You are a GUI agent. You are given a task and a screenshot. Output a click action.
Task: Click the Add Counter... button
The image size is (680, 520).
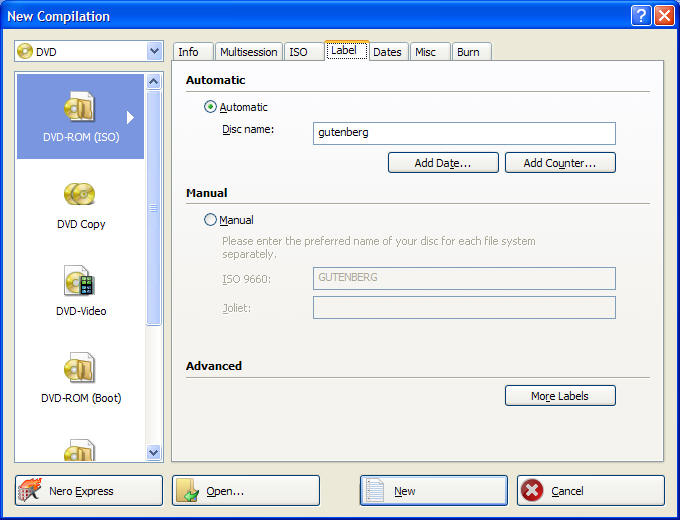coord(560,163)
